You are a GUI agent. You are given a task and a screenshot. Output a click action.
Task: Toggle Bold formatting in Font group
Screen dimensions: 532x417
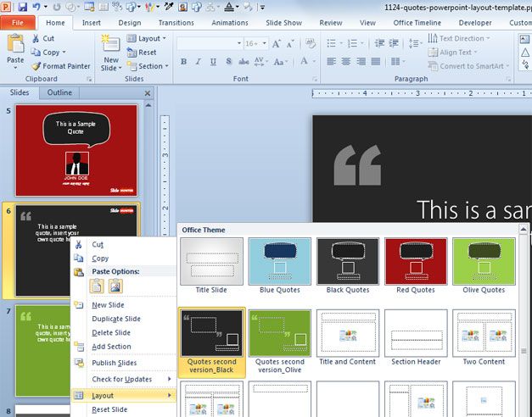tap(182, 62)
